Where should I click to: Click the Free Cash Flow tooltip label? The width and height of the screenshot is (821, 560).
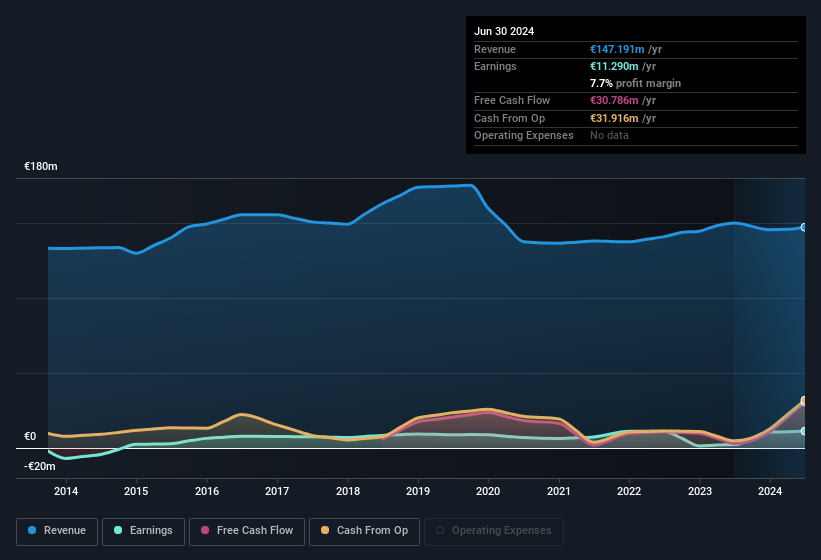[x=512, y=100]
